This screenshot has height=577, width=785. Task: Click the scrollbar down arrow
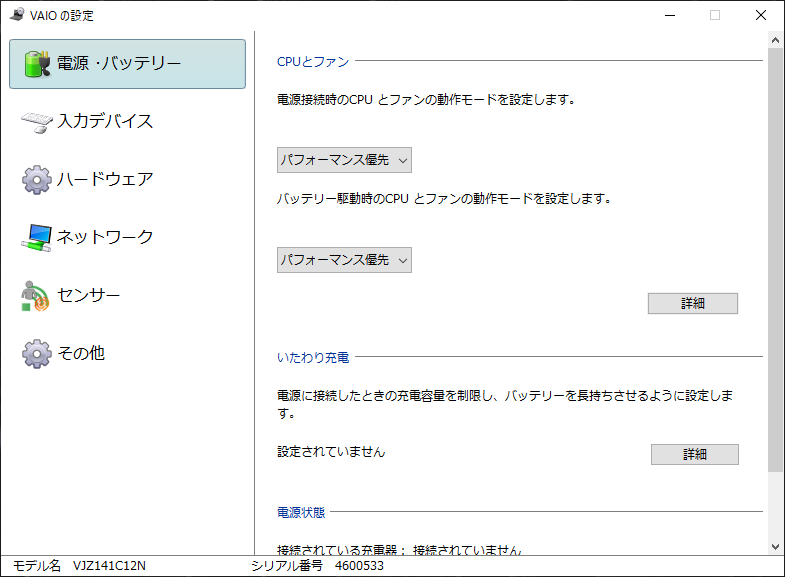click(775, 547)
